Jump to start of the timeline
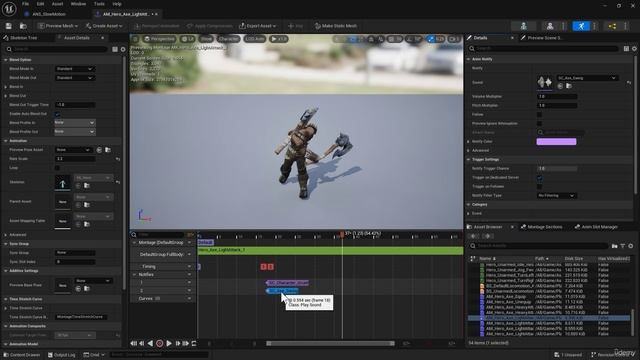Image resolution: width=640 pixels, height=360 pixels. [x=133, y=344]
